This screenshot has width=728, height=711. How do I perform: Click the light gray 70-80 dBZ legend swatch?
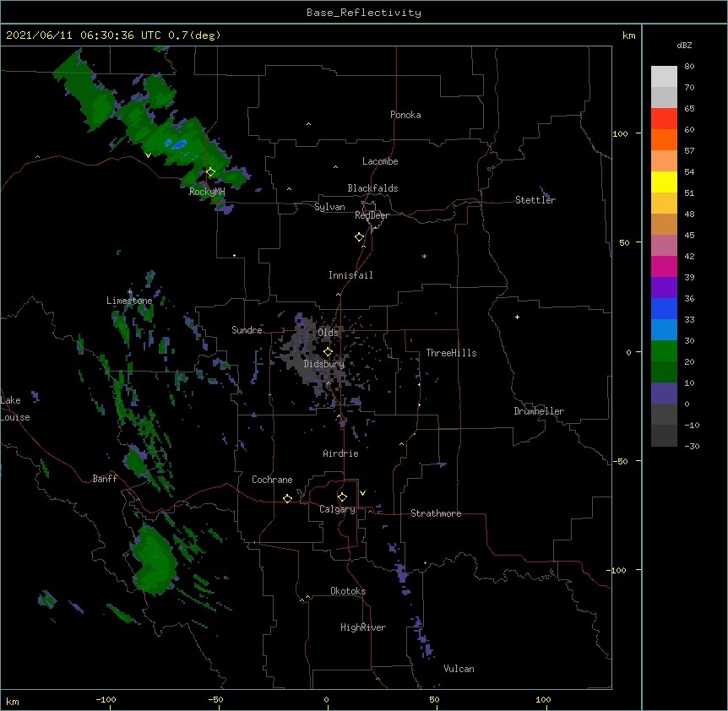(664, 77)
